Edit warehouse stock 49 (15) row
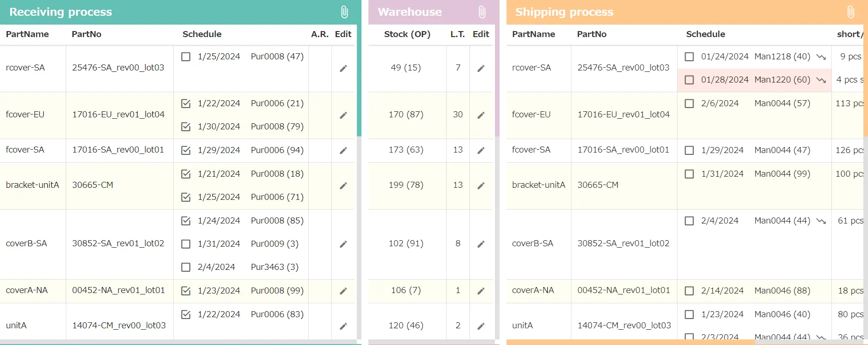This screenshot has width=868, height=345. (x=481, y=69)
